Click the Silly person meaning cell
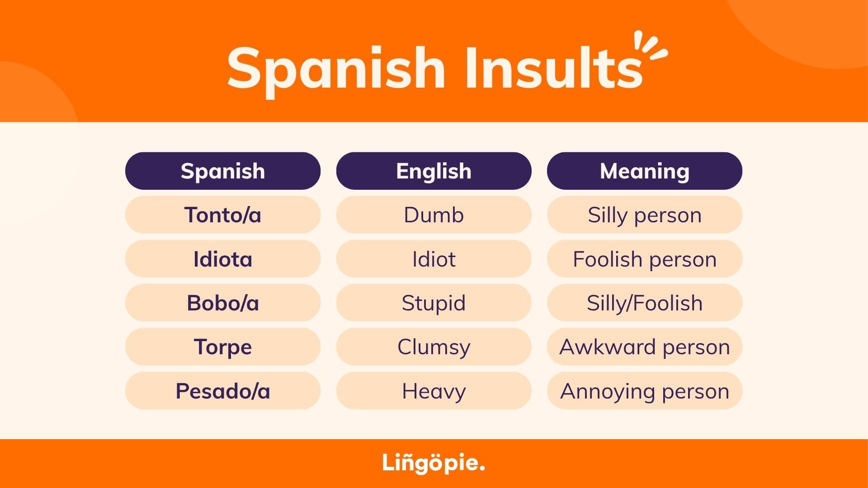868x488 pixels. tap(644, 215)
